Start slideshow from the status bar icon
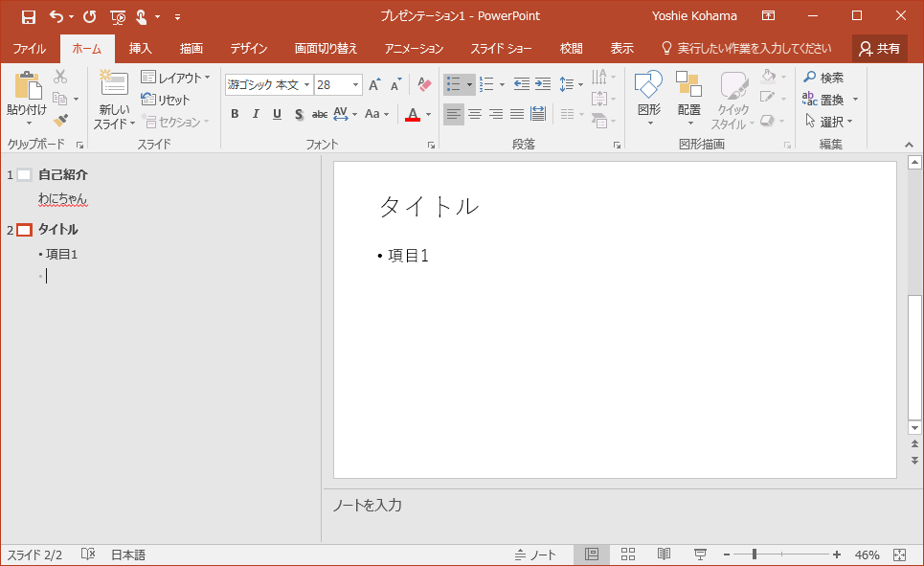 [700, 555]
